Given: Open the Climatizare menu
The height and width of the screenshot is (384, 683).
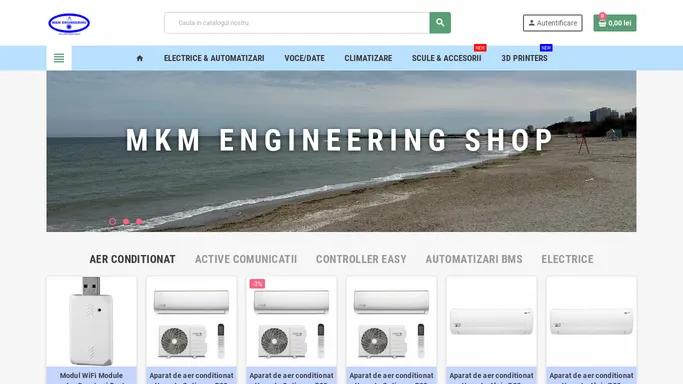Looking at the screenshot, I should coord(368,58).
